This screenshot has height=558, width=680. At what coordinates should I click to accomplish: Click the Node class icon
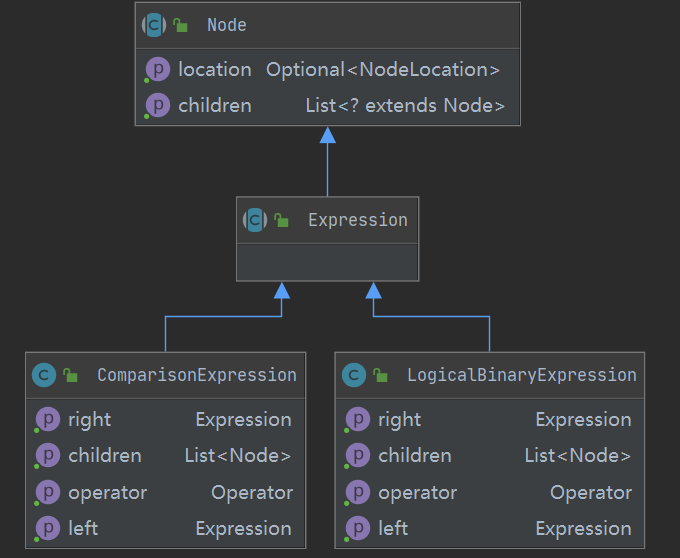(x=155, y=25)
